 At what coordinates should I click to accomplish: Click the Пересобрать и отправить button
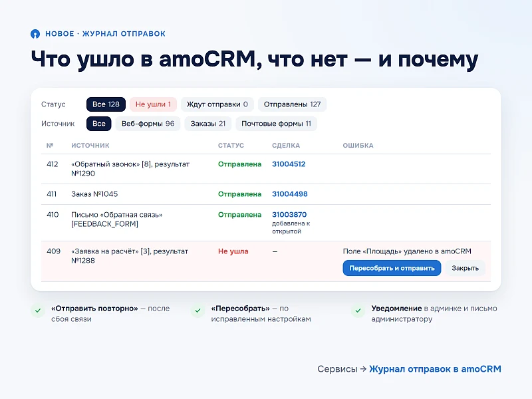[392, 269]
